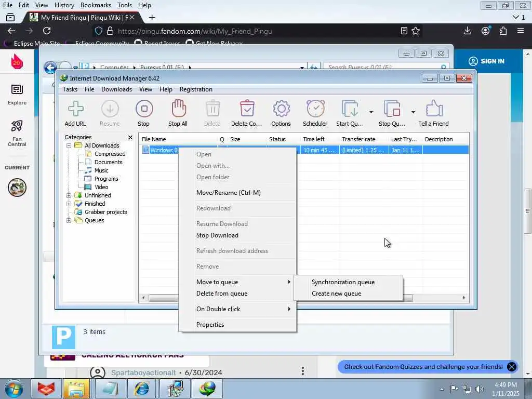The image size is (532, 399).
Task: Click the IDM taskbar icon
Action: pyautogui.click(x=207, y=389)
